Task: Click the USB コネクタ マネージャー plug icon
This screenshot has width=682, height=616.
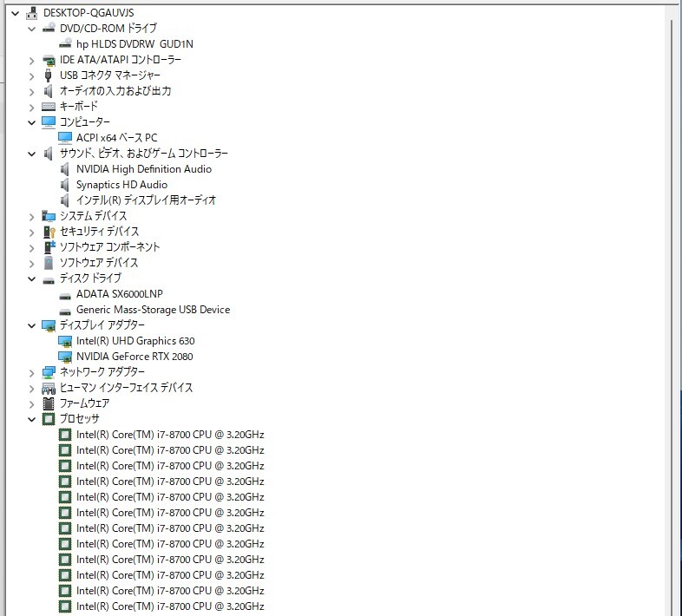Action: pyautogui.click(x=49, y=75)
